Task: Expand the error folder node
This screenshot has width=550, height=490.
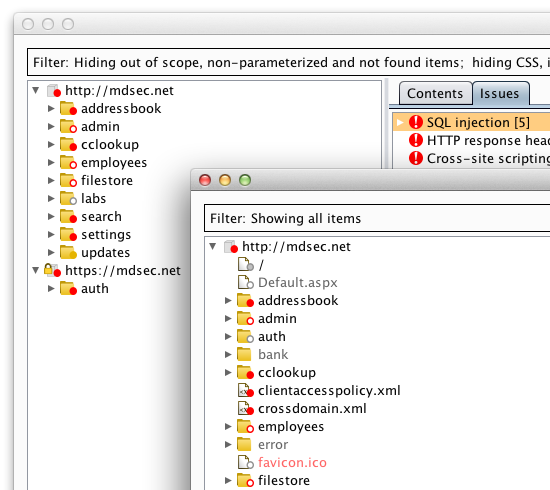Action: click(x=228, y=444)
